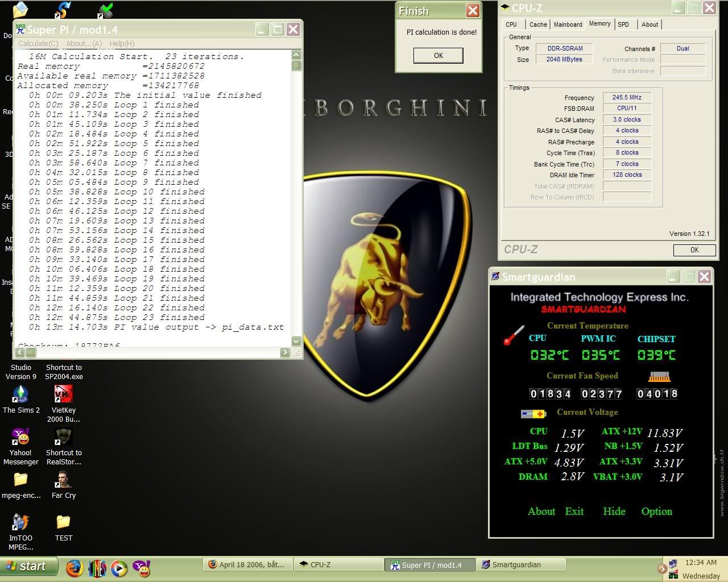This screenshot has height=582, width=728.
Task: Open the About tab in CPU-Z
Action: pyautogui.click(x=650, y=24)
